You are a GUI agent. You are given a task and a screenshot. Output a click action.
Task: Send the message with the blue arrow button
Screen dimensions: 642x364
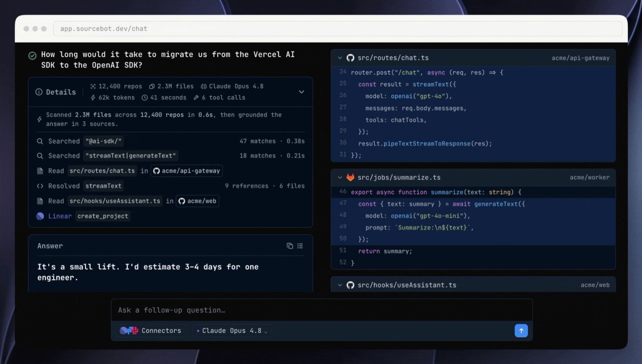[521, 331]
